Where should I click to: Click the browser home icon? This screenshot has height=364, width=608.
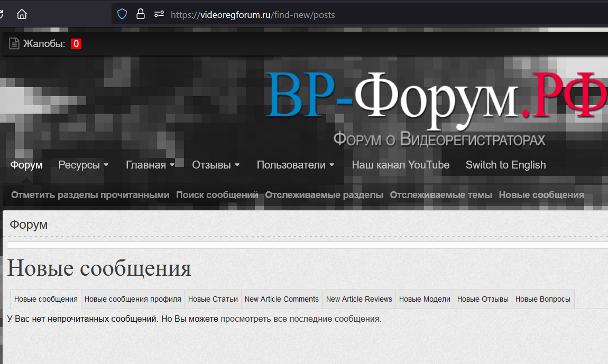22,14
